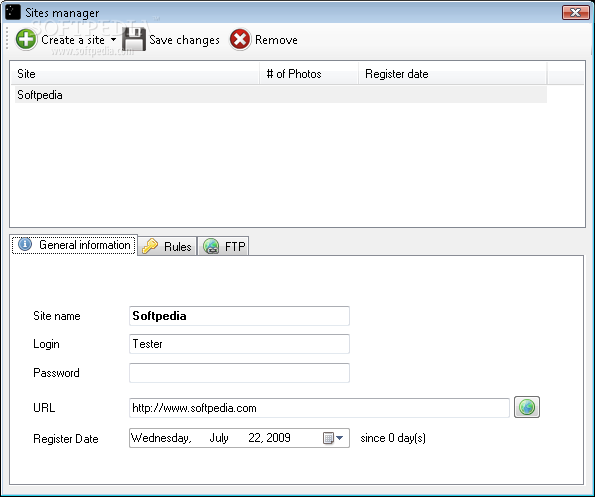Click the Login input field

239,344
